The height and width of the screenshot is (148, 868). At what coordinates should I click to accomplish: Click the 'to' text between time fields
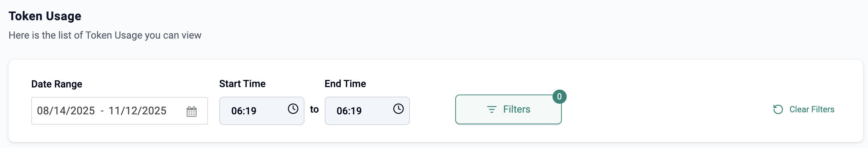point(314,109)
